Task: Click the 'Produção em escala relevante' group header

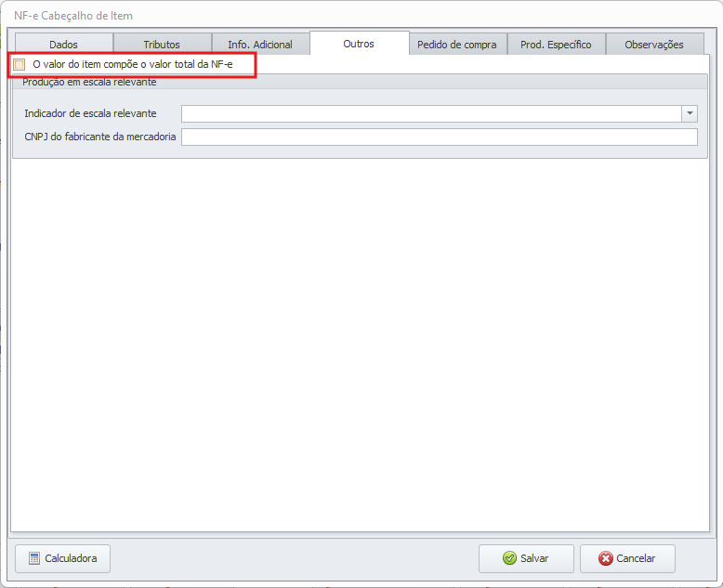Action: point(89,83)
